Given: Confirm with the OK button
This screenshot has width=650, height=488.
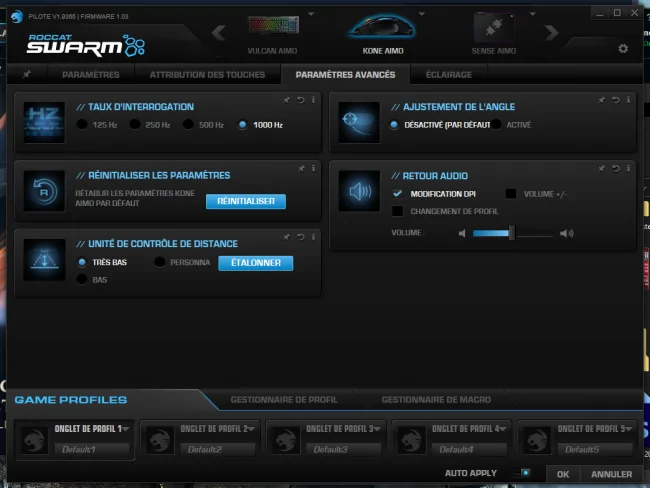Looking at the screenshot, I should tap(563, 474).
